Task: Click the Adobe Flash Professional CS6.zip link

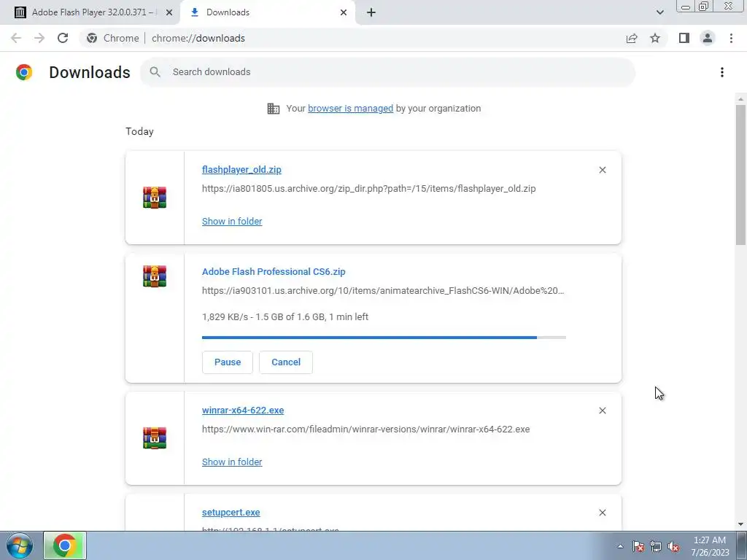Action: pyautogui.click(x=274, y=271)
